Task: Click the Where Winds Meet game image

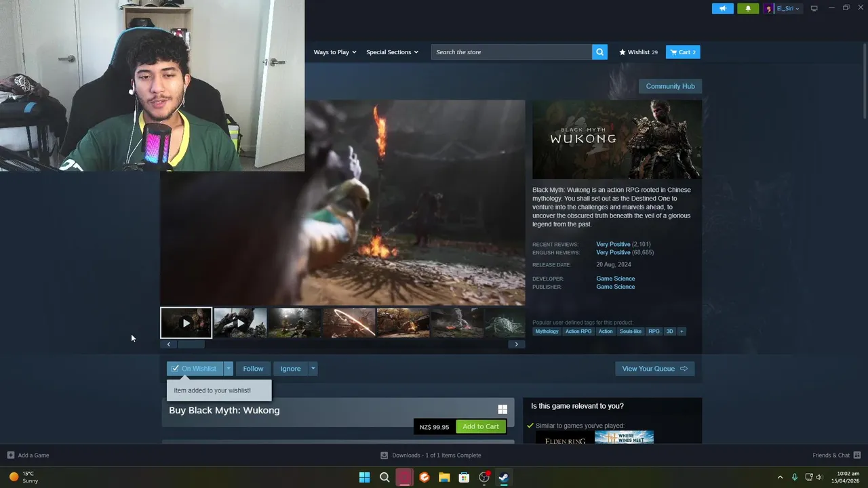Action: (624, 437)
